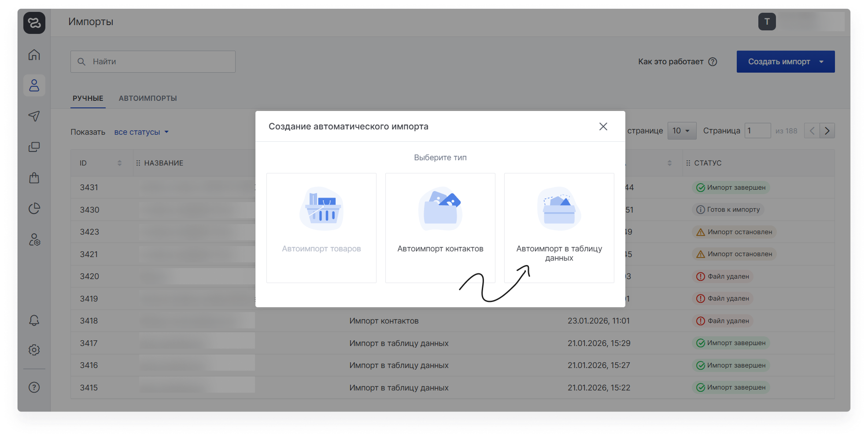868x438 pixels.
Task: Select the Автоимпорт товаров card
Action: click(x=321, y=228)
